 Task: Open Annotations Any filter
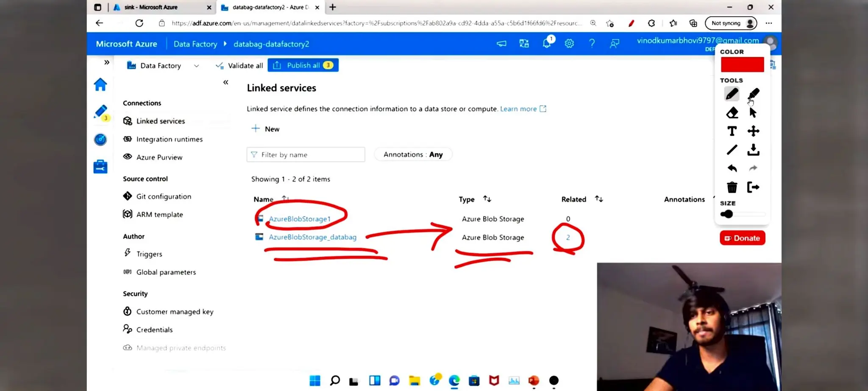tap(413, 155)
